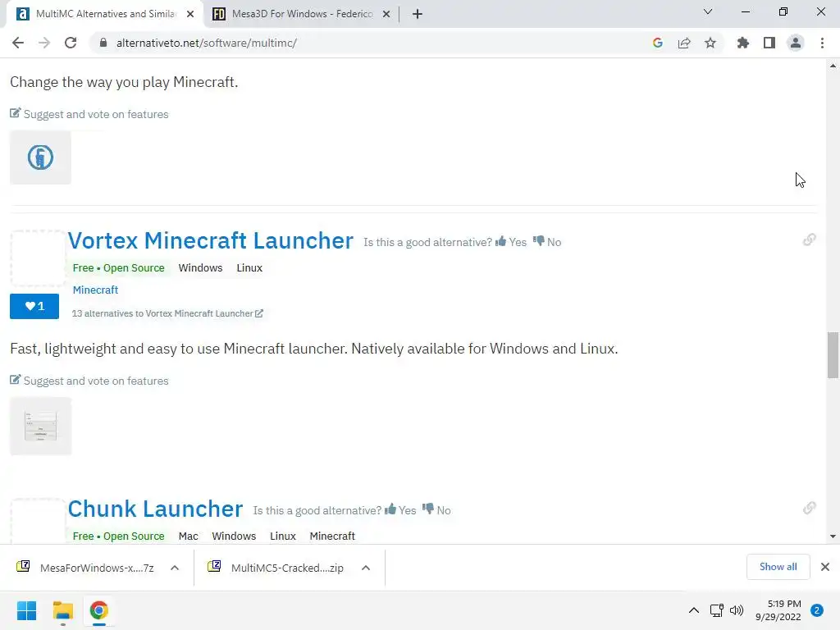
Task: Expand options for MultiMC5-Cracked download
Action: coord(366,568)
